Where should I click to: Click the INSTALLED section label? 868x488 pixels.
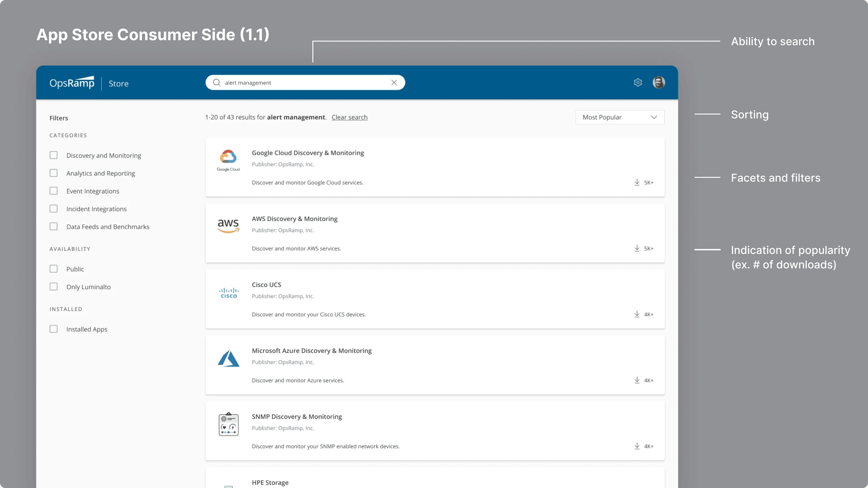[x=66, y=309]
